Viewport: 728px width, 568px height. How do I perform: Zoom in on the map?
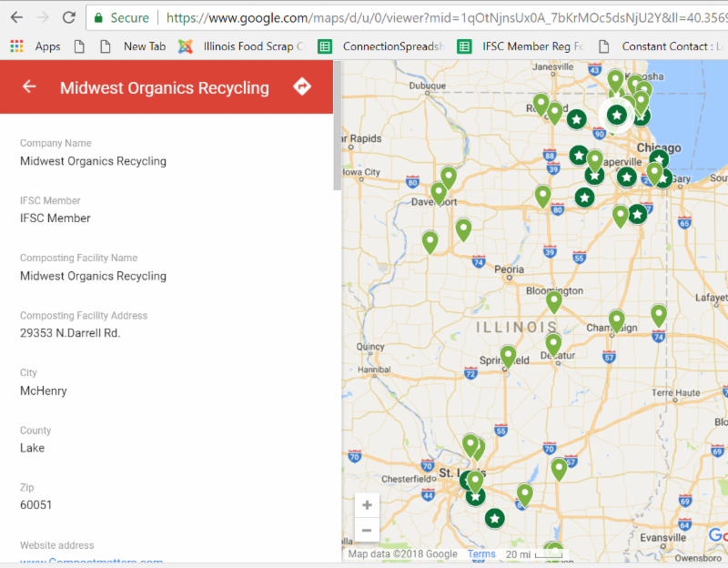[x=367, y=505]
